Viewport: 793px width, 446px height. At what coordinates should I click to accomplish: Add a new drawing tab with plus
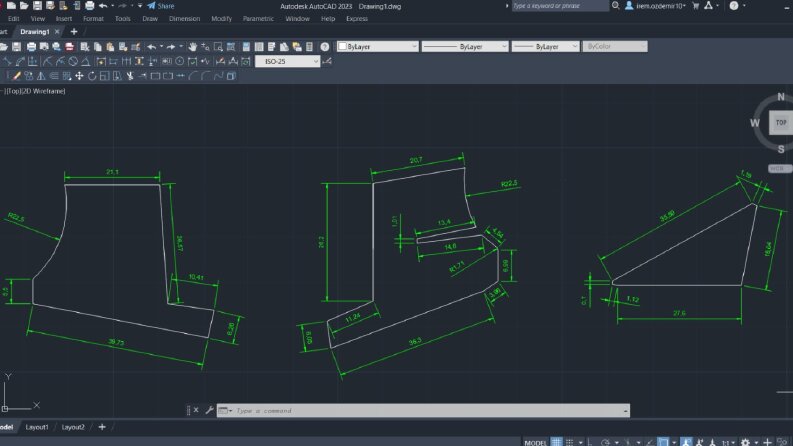(x=74, y=31)
